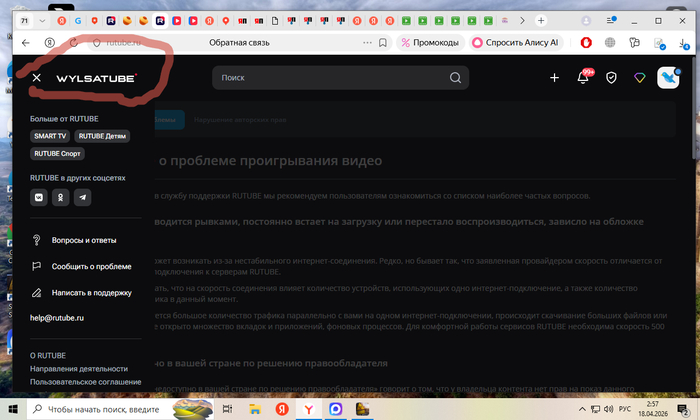The width and height of the screenshot is (700, 420).
Task: Click the Обратная связь address bar title
Action: pos(239,43)
